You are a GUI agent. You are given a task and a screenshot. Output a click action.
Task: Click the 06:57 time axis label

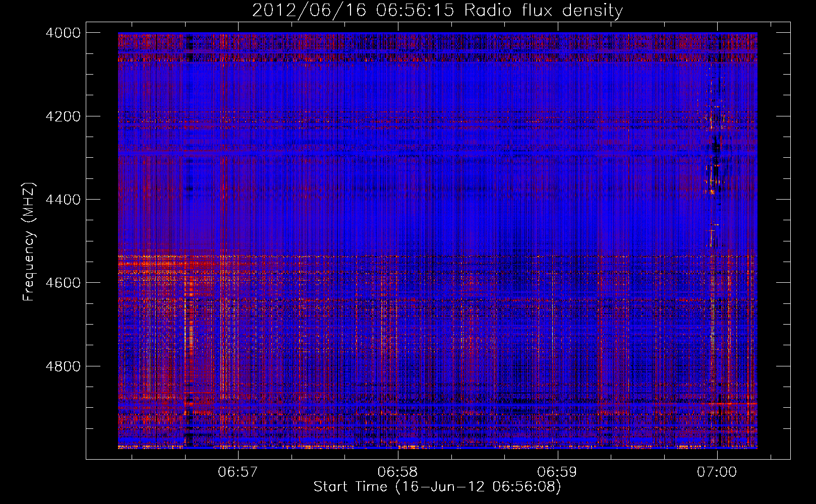(238, 472)
